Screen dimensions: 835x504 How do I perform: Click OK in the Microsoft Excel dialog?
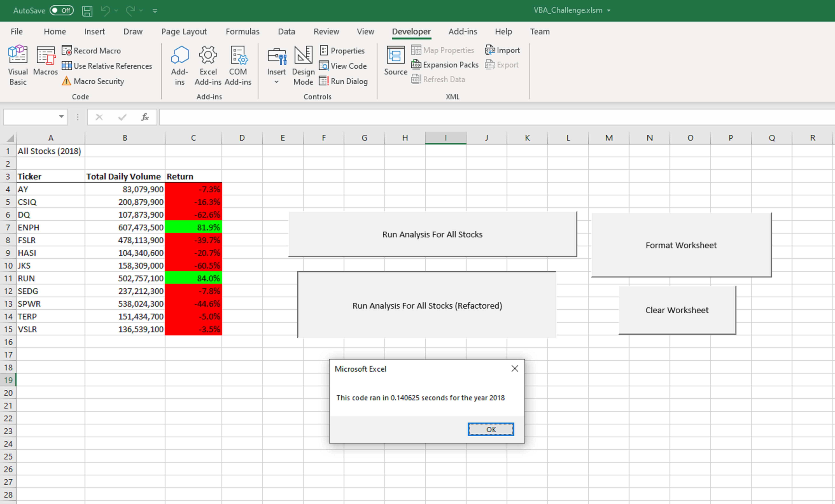[491, 429]
